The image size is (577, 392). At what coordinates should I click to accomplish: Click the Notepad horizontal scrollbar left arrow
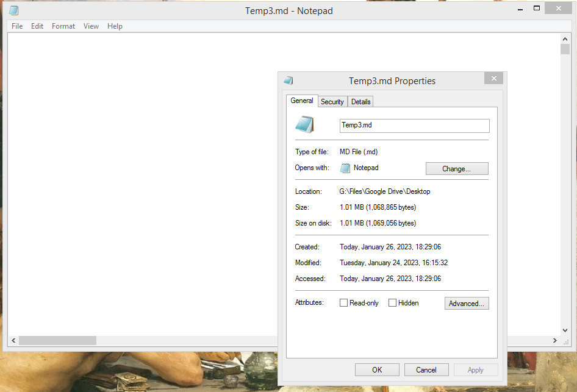(x=13, y=341)
